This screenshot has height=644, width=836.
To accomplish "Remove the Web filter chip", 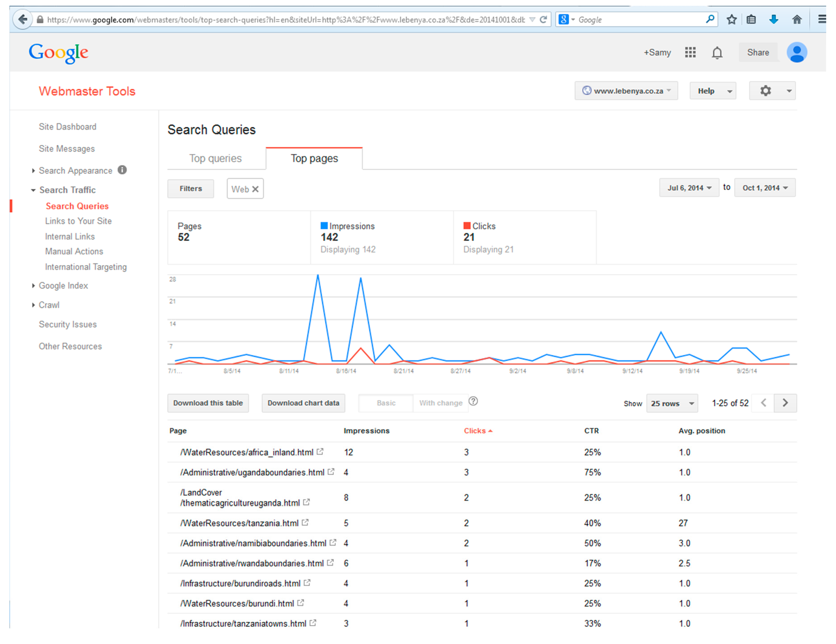I will 255,189.
